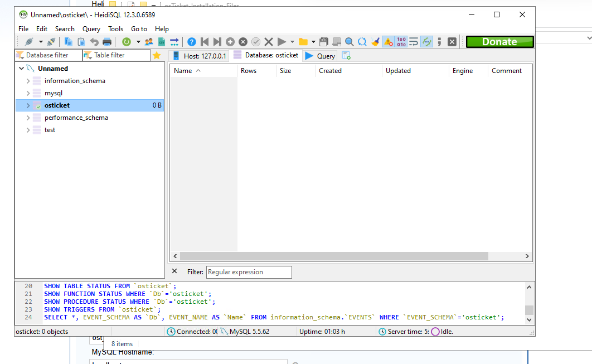Open the Go to menu
This screenshot has height=364, width=592.
(x=139, y=29)
